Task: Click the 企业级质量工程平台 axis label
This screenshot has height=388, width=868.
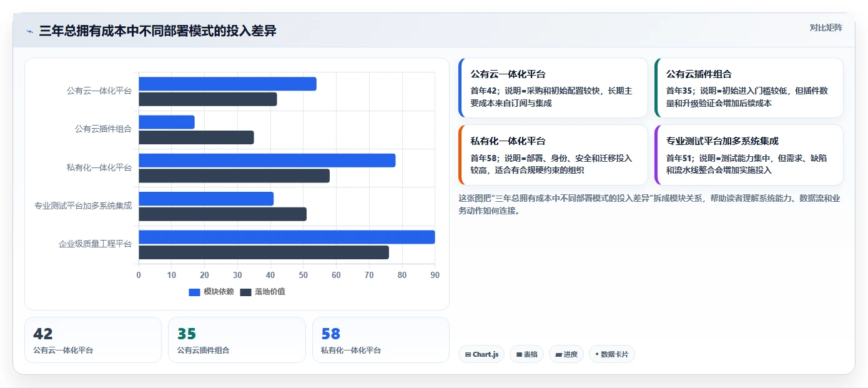Action: 95,244
